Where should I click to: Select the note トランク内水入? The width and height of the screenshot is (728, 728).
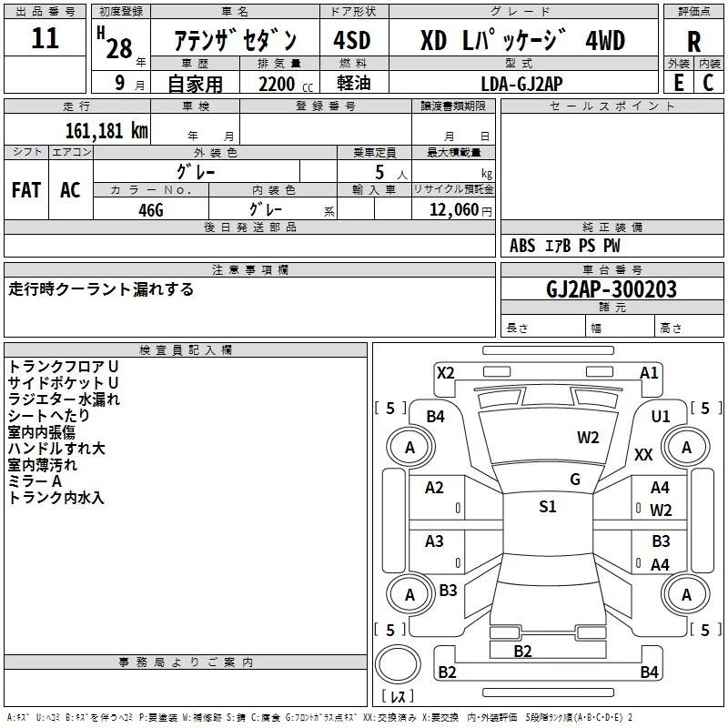click(x=56, y=498)
